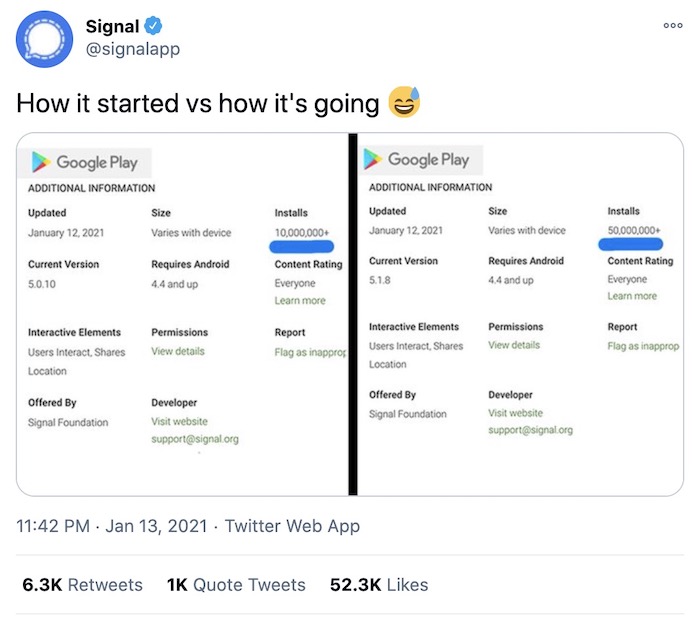Open the right screenshot image
700x621 pixels.
point(520,314)
